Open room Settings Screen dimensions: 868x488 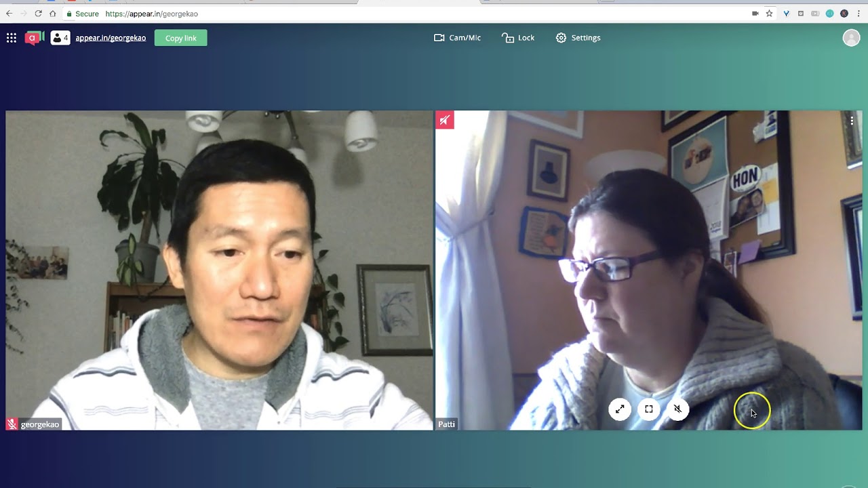tap(578, 38)
